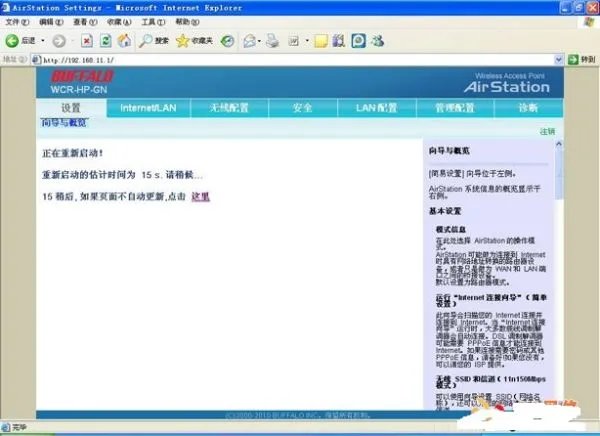
Task: Click the Windows Messenger people icon
Action: (378, 41)
